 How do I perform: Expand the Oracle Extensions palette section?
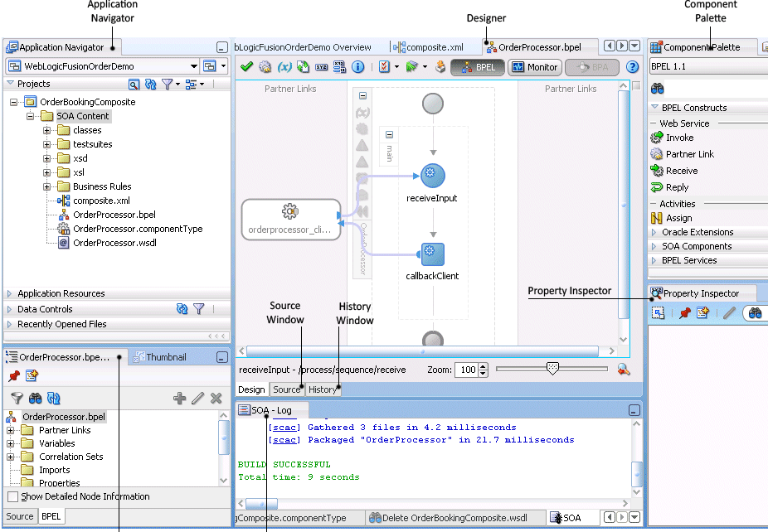pyautogui.click(x=654, y=233)
